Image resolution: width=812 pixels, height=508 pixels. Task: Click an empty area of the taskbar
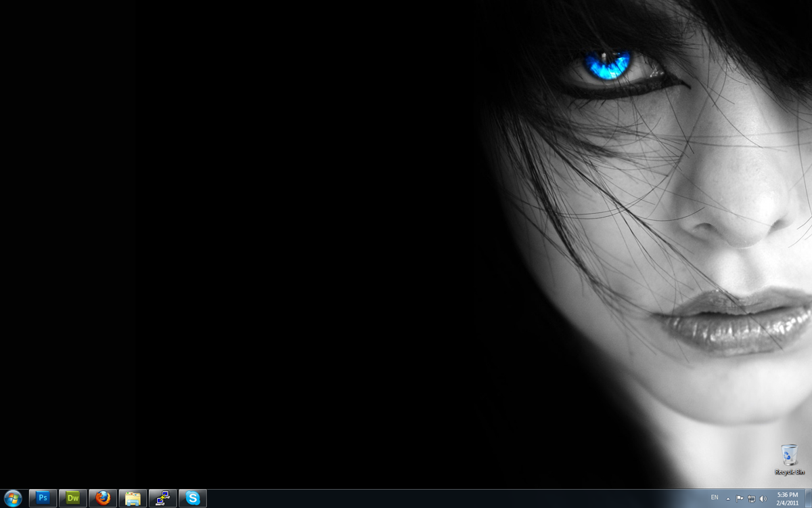[x=440, y=499]
